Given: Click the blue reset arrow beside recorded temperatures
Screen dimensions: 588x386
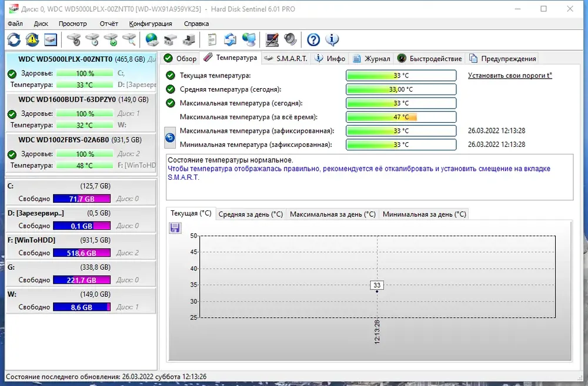Looking at the screenshot, I should click(170, 137).
